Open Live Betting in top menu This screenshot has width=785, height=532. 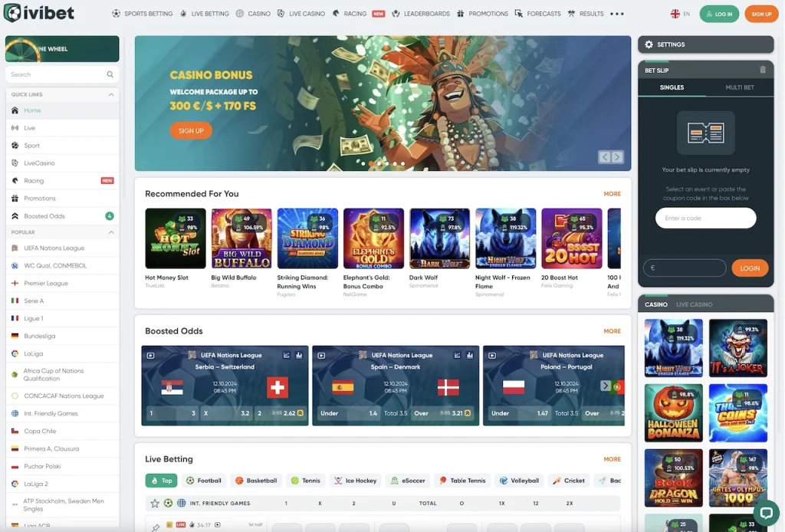[204, 14]
